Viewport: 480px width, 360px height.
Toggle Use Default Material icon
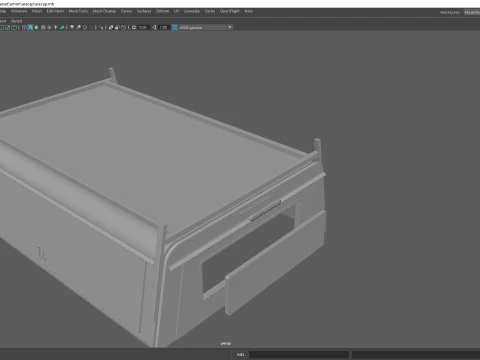pyautogui.click(x=37, y=27)
